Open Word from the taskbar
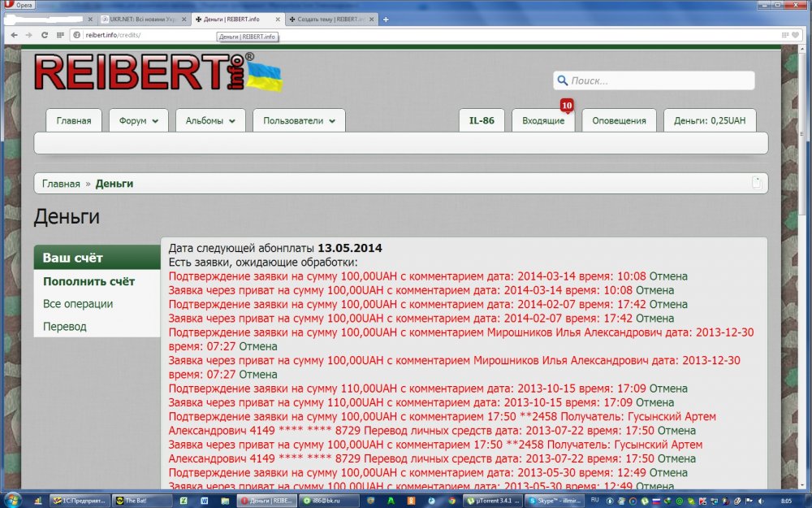Image resolution: width=812 pixels, height=508 pixels. [x=204, y=501]
